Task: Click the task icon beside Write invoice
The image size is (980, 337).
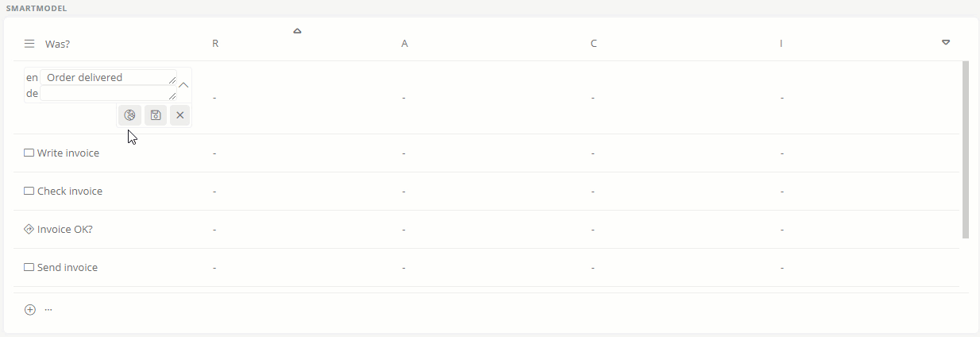Action: 29,153
